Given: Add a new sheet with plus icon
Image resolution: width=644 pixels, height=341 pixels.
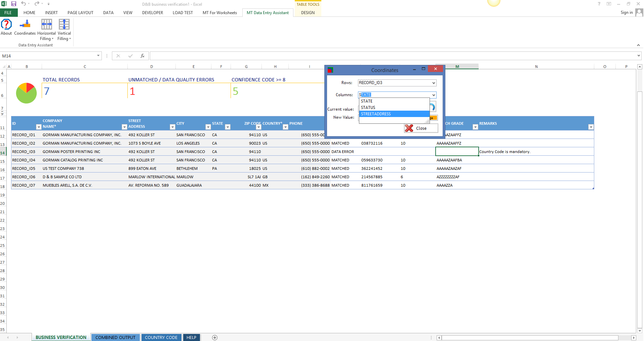Looking at the screenshot, I should (x=215, y=338).
